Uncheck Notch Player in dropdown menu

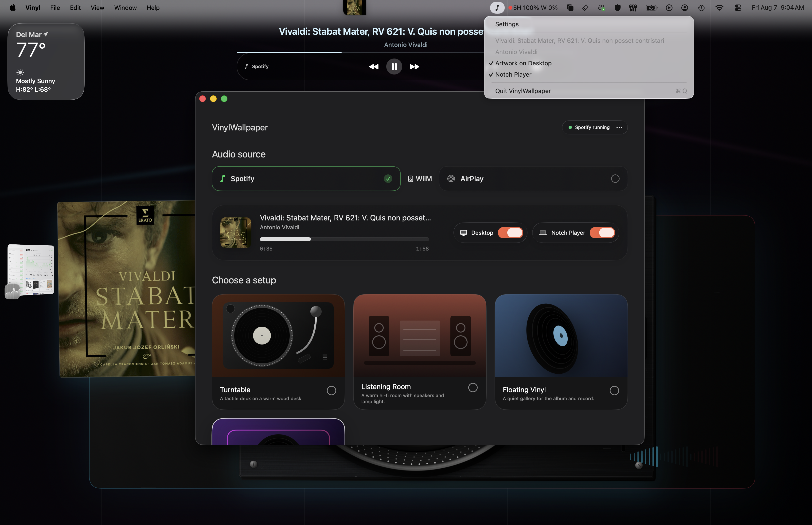tap(589, 75)
